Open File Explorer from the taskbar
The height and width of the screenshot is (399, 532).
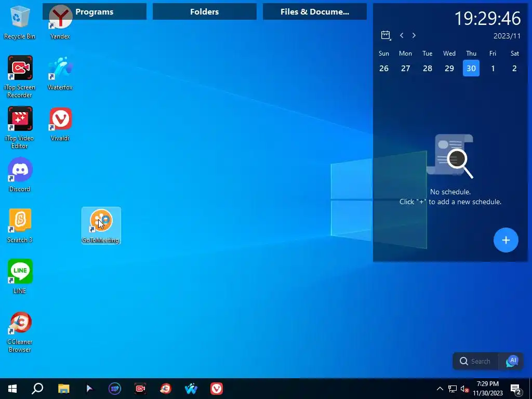63,389
